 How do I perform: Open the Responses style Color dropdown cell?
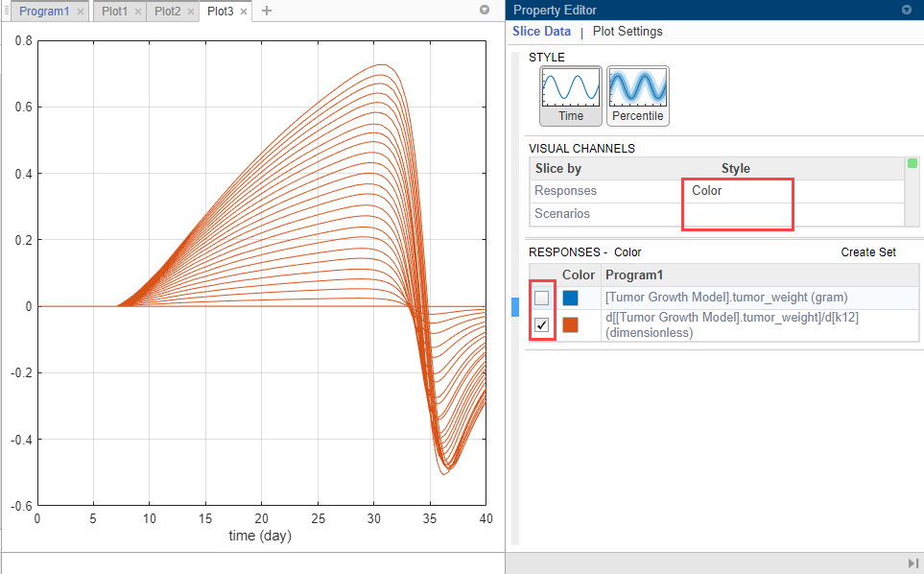click(x=737, y=191)
